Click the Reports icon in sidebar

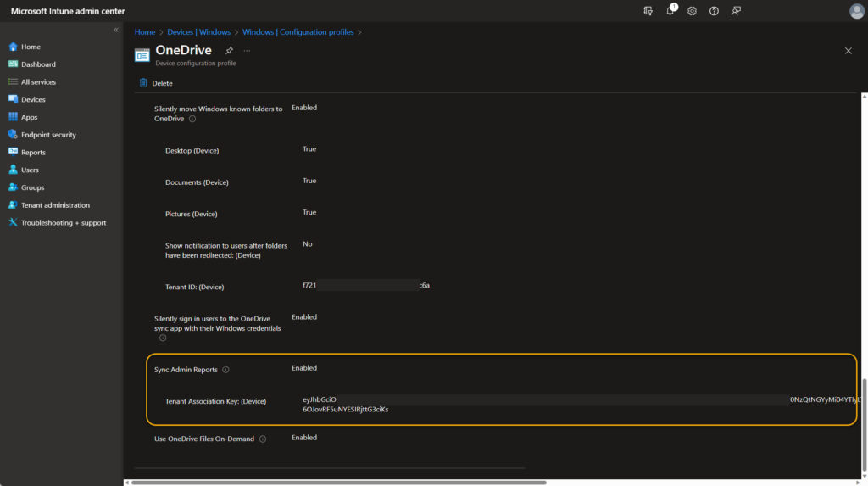14,152
